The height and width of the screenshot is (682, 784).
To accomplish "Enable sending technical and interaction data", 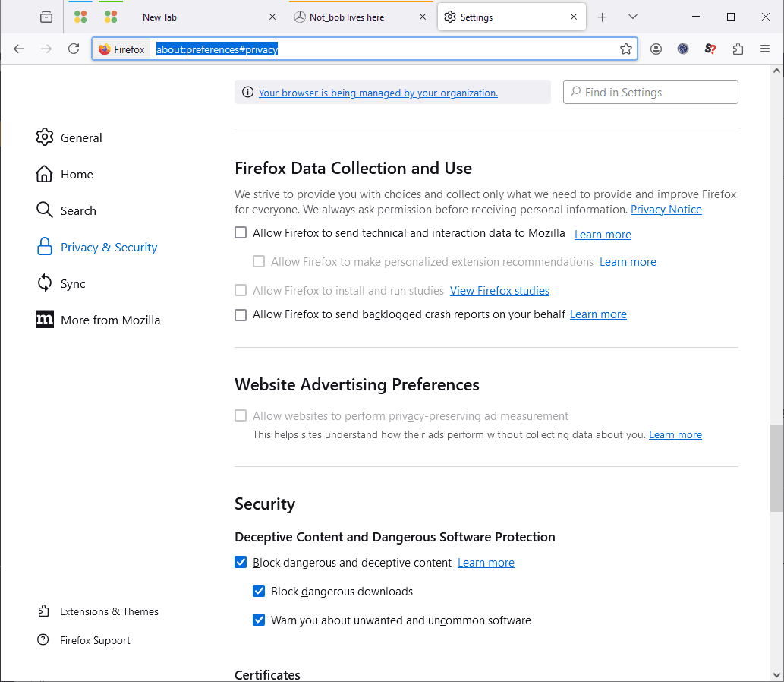I will [241, 232].
